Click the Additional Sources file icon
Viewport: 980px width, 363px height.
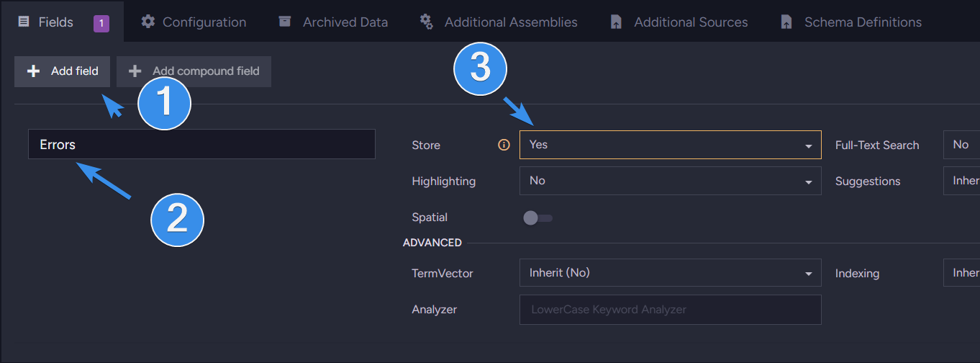(x=616, y=22)
